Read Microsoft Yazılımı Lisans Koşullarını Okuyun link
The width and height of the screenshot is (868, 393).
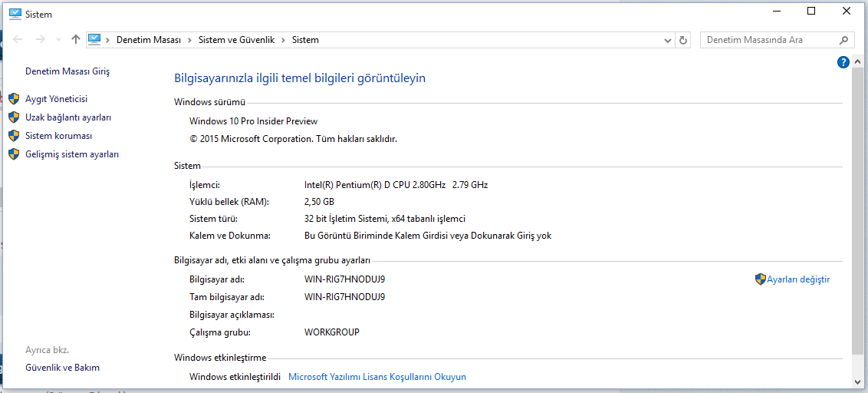click(377, 377)
